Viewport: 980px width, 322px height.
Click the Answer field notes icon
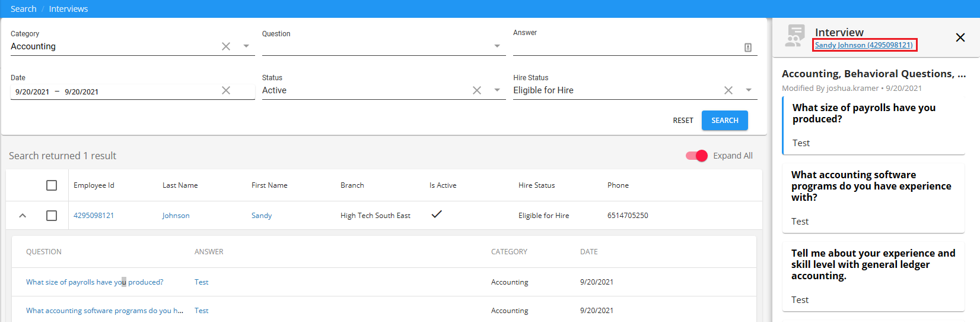pos(748,48)
